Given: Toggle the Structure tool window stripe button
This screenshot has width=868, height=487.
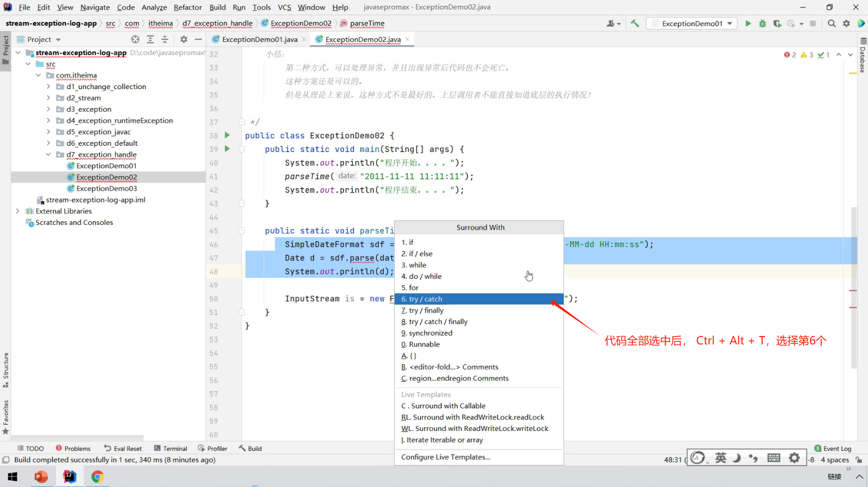Looking at the screenshot, I should pyautogui.click(x=6, y=370).
